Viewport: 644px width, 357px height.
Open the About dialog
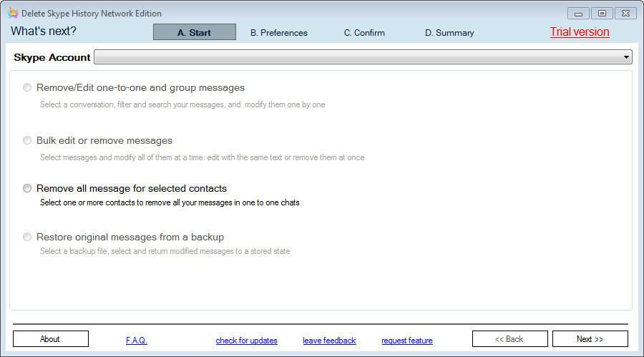[x=51, y=339]
